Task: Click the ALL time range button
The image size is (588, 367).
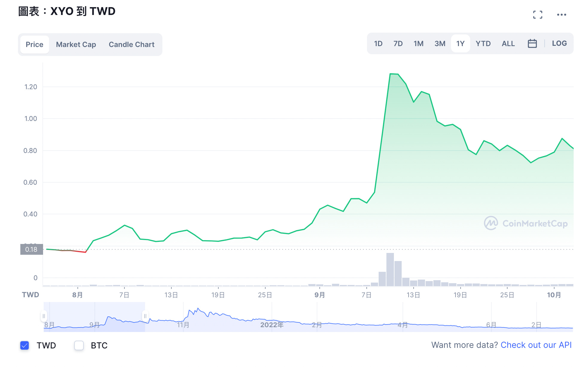Action: (508, 43)
